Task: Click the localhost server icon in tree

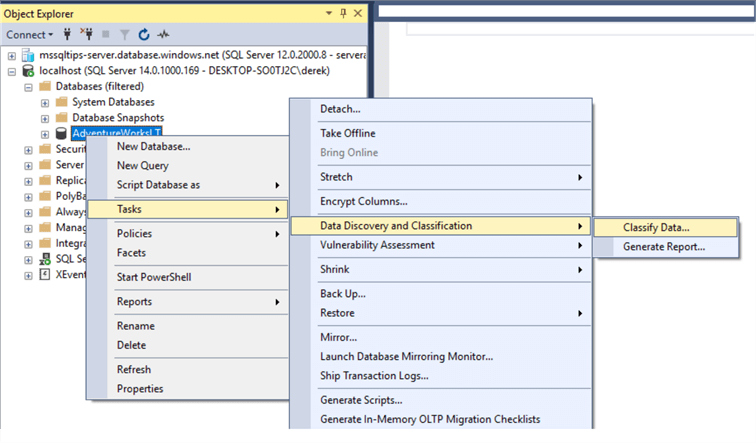Action: (27, 71)
